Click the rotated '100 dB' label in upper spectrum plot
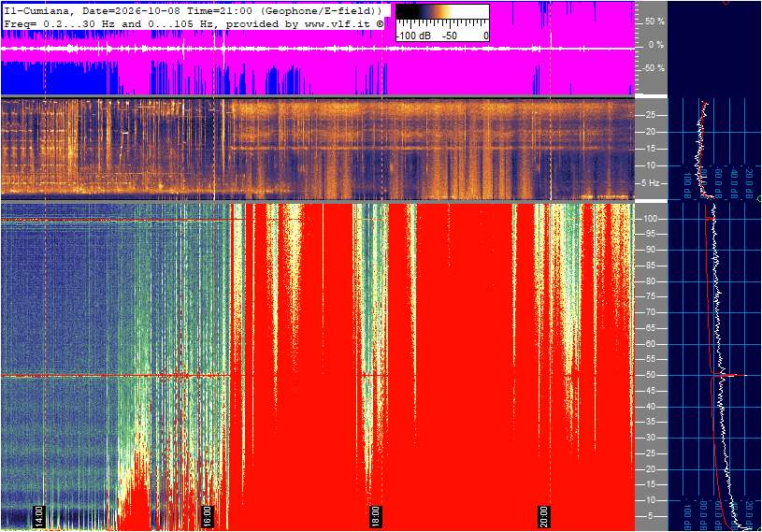 (687, 184)
